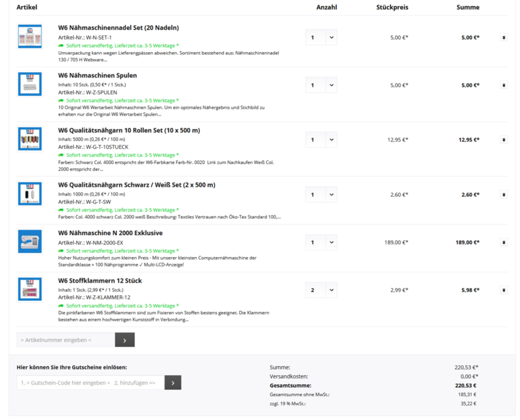Viewport: 520px width, 420px height.
Task: Remove W6 Nähmaschinen Spulen via trash icon
Action: point(503,85)
